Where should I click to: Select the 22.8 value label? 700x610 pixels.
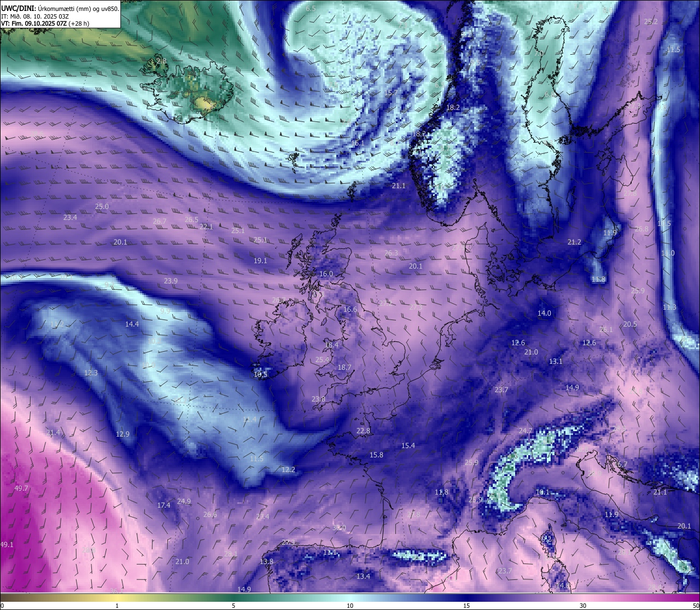363,431
